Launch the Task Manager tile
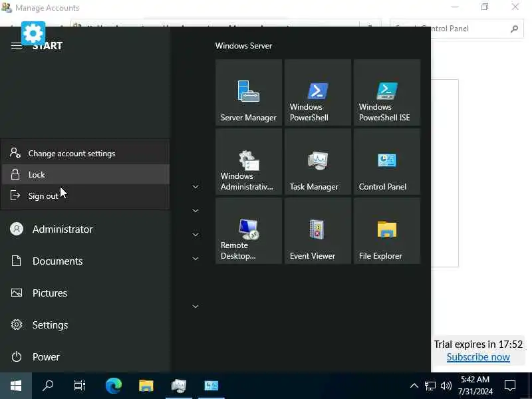532x399 pixels. (x=318, y=162)
